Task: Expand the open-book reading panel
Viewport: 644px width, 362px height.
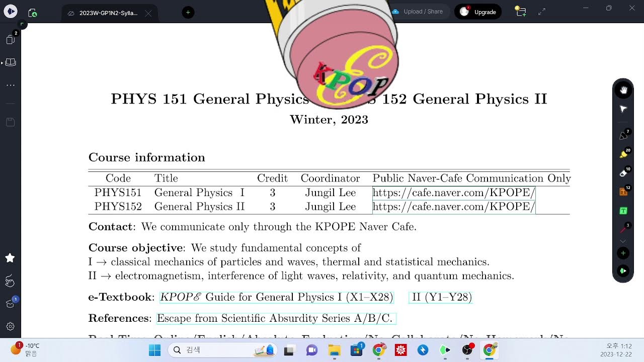Action: point(10,62)
